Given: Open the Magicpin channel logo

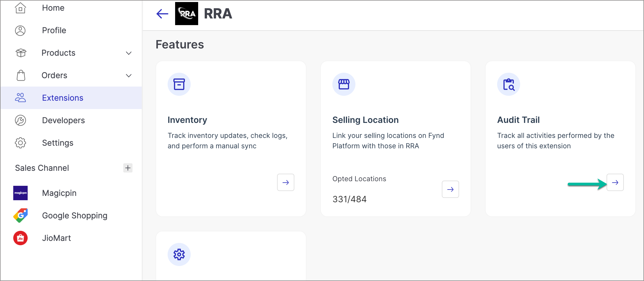Looking at the screenshot, I should (20, 193).
